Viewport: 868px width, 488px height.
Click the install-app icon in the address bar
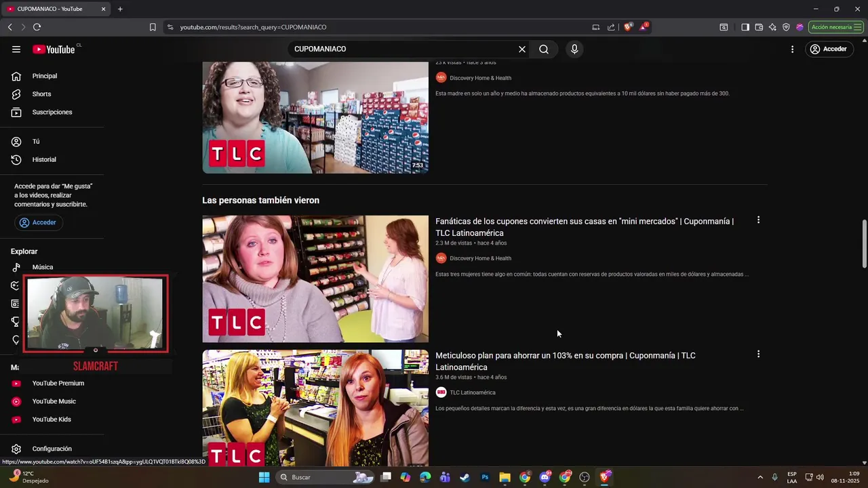coord(595,27)
